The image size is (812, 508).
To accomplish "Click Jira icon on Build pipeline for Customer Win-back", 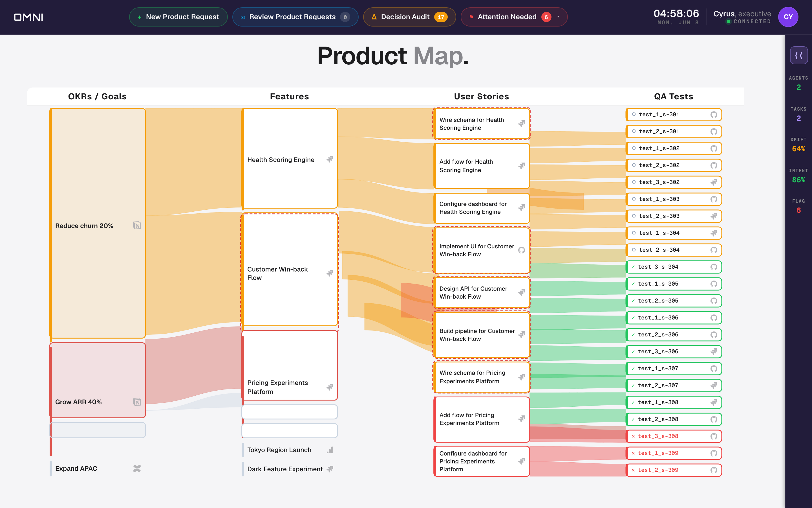I will point(521,335).
